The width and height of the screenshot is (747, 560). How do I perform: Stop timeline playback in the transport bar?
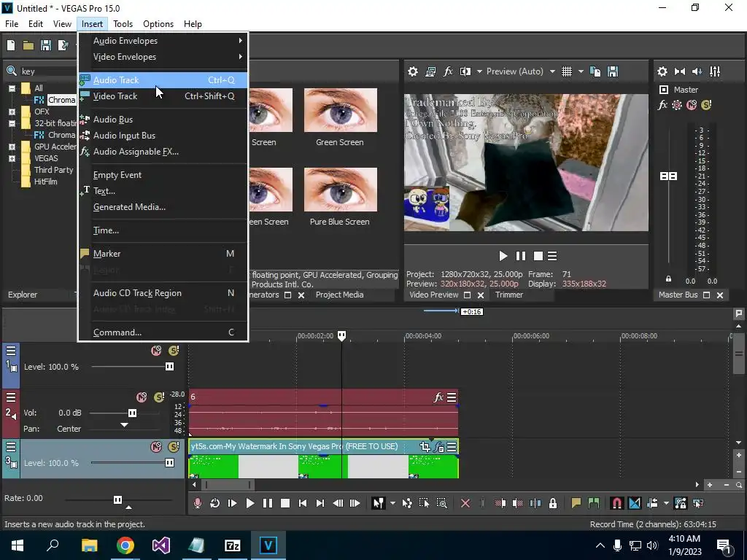[x=285, y=503]
